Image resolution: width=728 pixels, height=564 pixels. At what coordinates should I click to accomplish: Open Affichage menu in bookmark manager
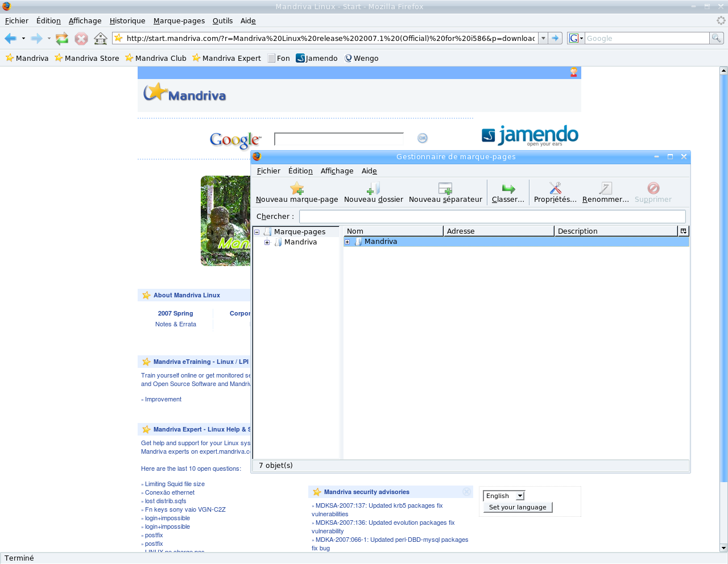(337, 171)
